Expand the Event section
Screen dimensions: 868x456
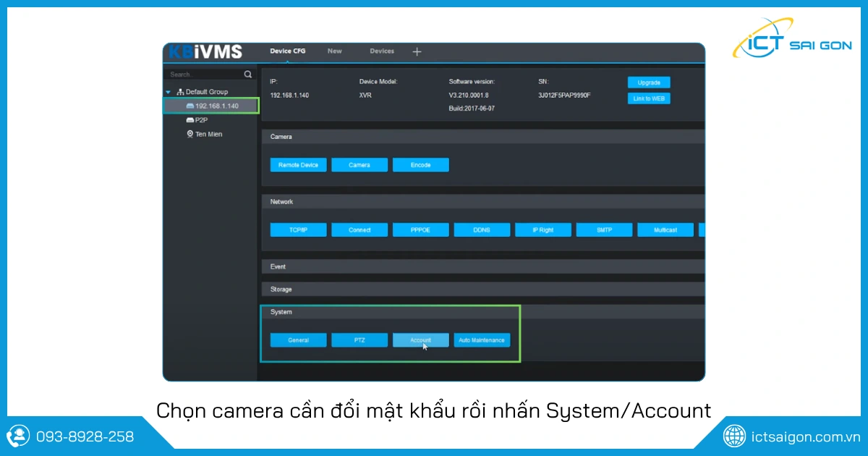(482, 266)
